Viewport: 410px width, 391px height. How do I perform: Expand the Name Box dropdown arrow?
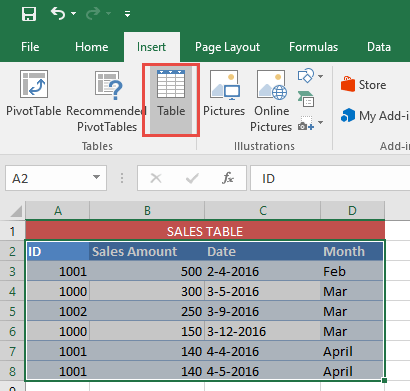(96, 177)
